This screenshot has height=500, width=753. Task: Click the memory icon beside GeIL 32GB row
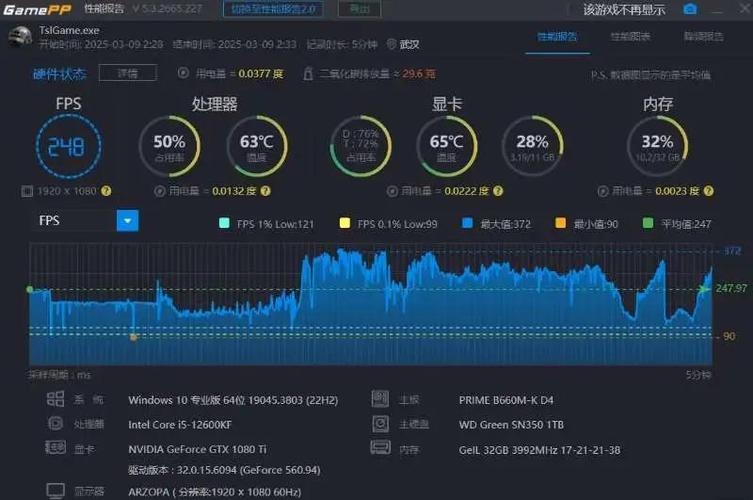pyautogui.click(x=380, y=448)
